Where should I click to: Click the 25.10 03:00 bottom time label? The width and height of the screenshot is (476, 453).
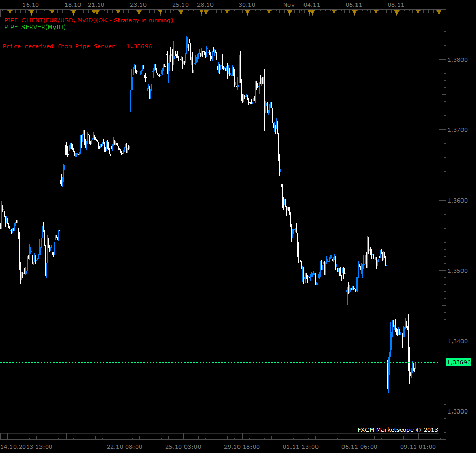point(183,447)
